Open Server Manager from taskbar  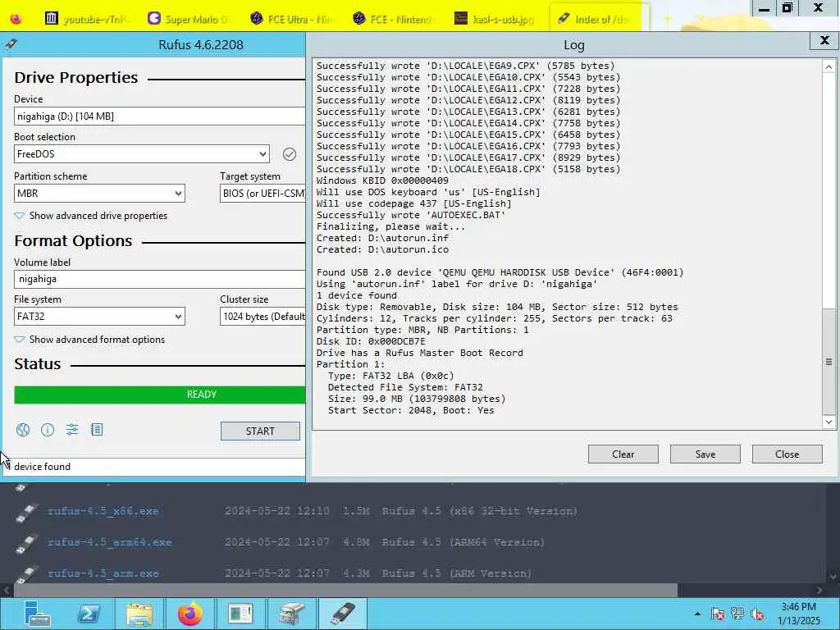click(37, 614)
